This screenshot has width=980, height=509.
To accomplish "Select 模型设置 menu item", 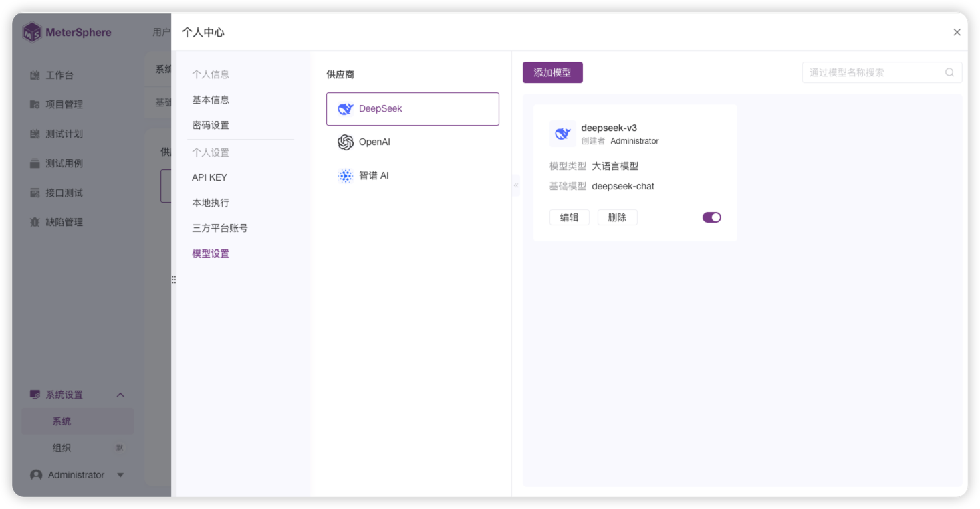I will (x=211, y=253).
